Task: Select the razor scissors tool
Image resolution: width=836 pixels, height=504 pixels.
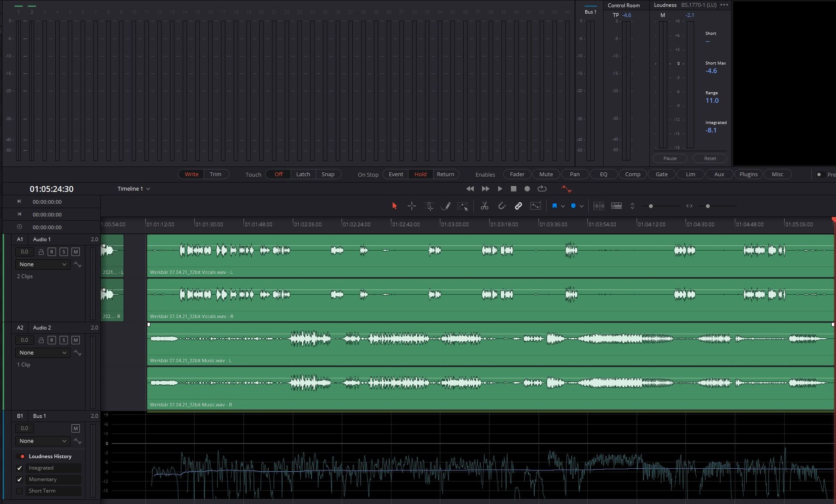Action: pos(484,206)
